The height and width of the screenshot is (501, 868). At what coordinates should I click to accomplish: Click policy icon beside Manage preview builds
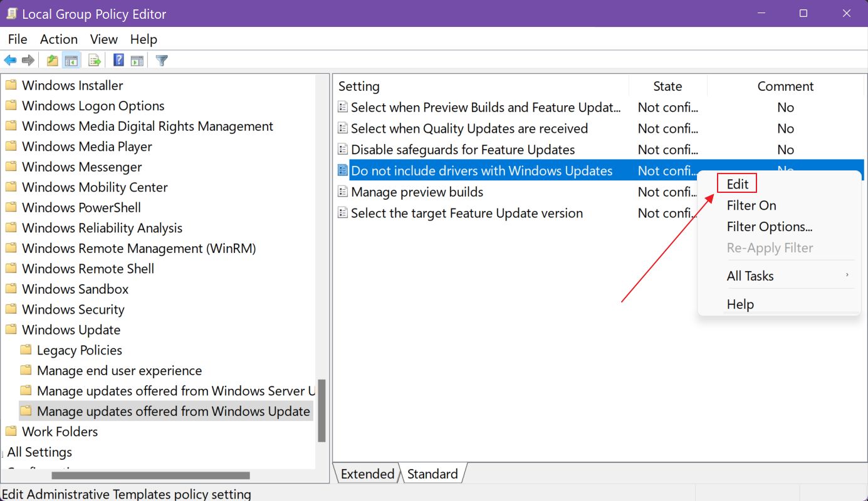click(x=343, y=192)
